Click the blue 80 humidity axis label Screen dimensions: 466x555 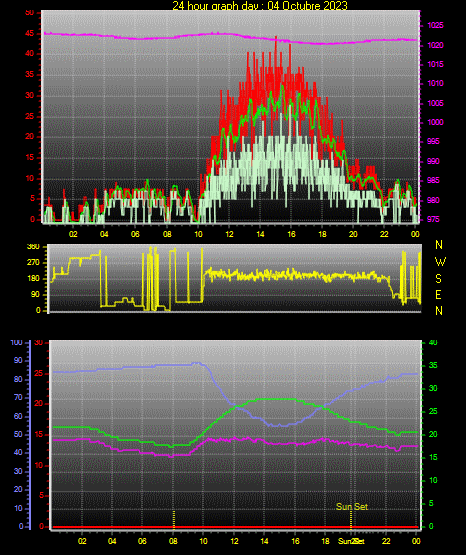[x=18, y=379]
